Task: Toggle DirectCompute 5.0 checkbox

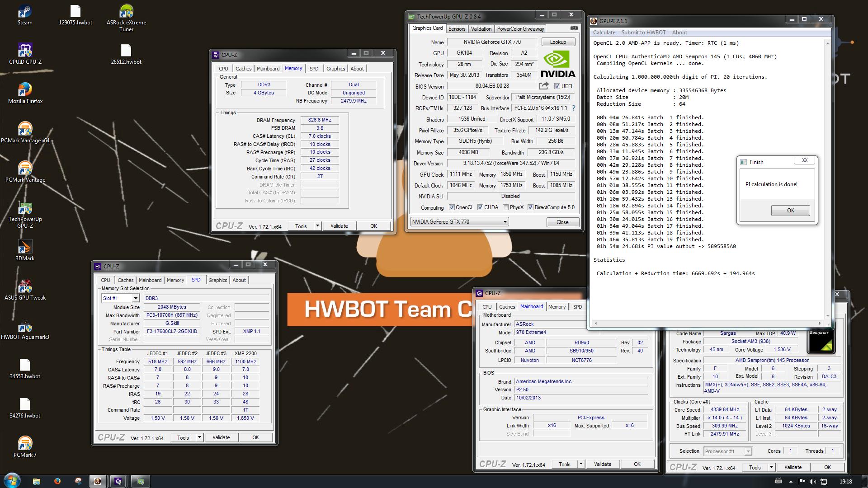Action: [x=530, y=207]
